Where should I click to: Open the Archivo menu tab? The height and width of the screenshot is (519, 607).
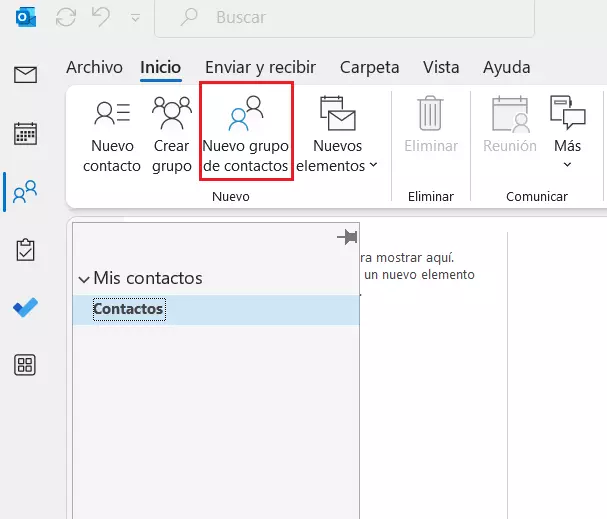(x=94, y=67)
